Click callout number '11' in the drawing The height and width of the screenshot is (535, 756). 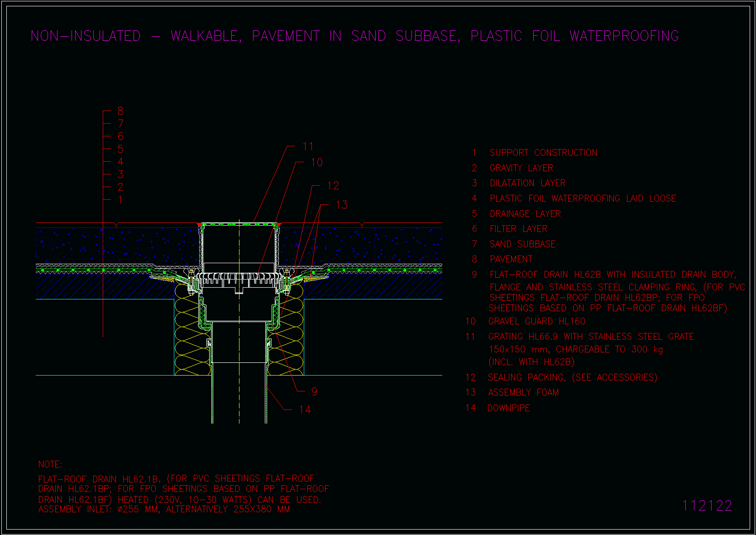(308, 146)
